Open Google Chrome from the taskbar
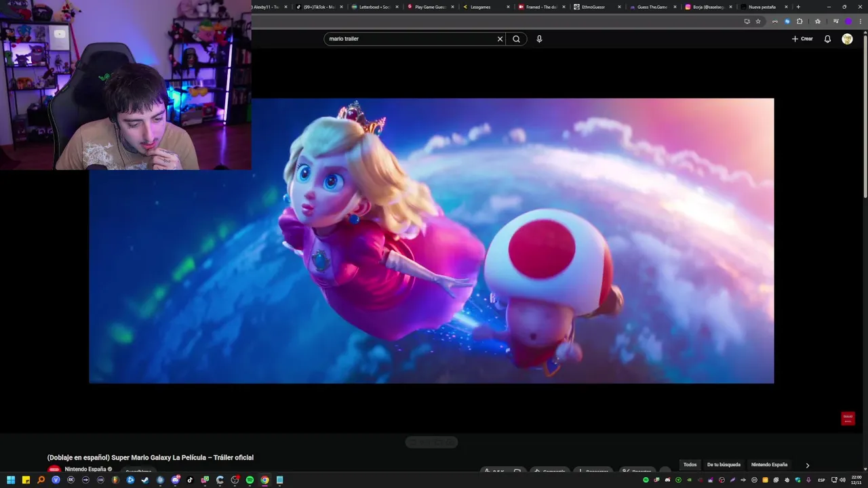The width and height of the screenshot is (868, 488). tap(264, 480)
